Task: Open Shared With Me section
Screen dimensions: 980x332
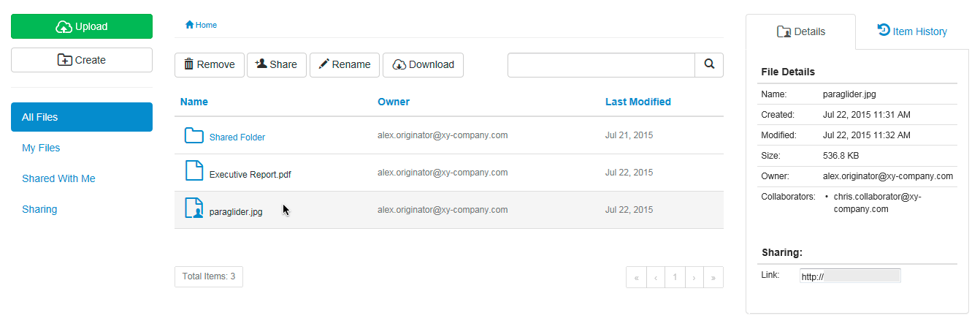Action: coord(58,178)
